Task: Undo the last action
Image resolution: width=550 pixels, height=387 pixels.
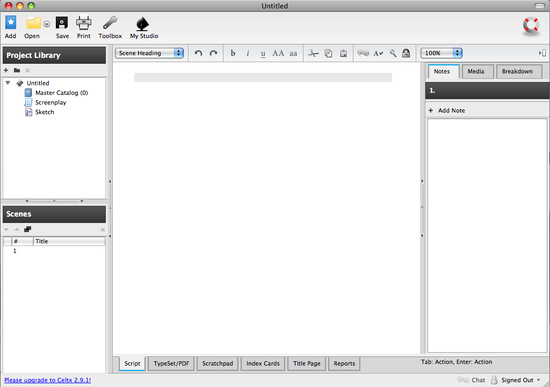Action: [199, 53]
